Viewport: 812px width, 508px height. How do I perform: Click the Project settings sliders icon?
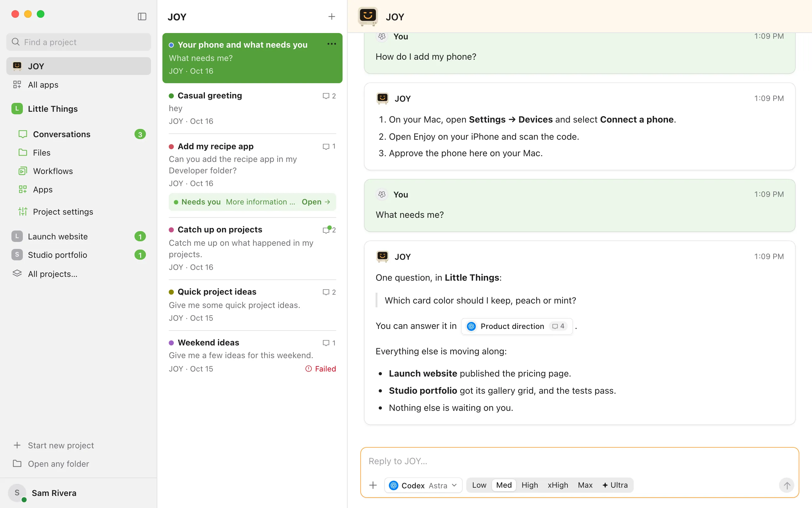pyautogui.click(x=23, y=211)
